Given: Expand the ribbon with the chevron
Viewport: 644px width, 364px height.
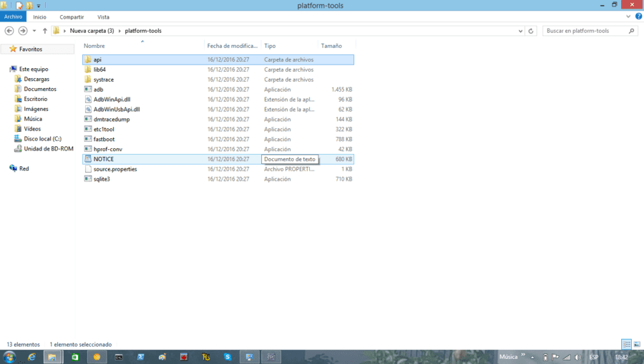Looking at the screenshot, I should click(628, 17).
